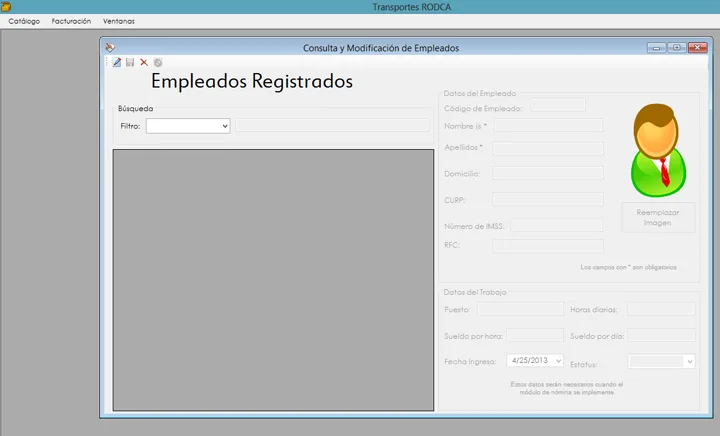Click the Sueldo por día field
Image resolution: width=720 pixels, height=436 pixels.
tap(661, 335)
